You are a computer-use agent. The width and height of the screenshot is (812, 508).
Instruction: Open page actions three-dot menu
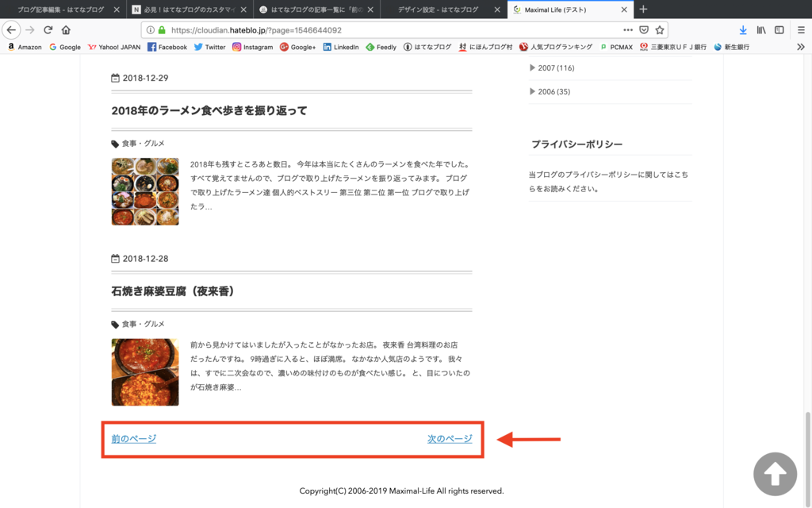point(628,30)
